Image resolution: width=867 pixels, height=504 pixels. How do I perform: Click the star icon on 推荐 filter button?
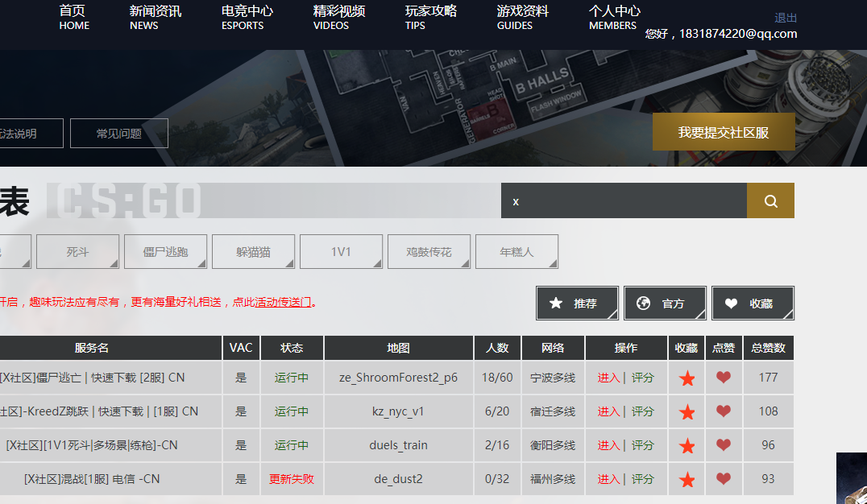tap(555, 303)
